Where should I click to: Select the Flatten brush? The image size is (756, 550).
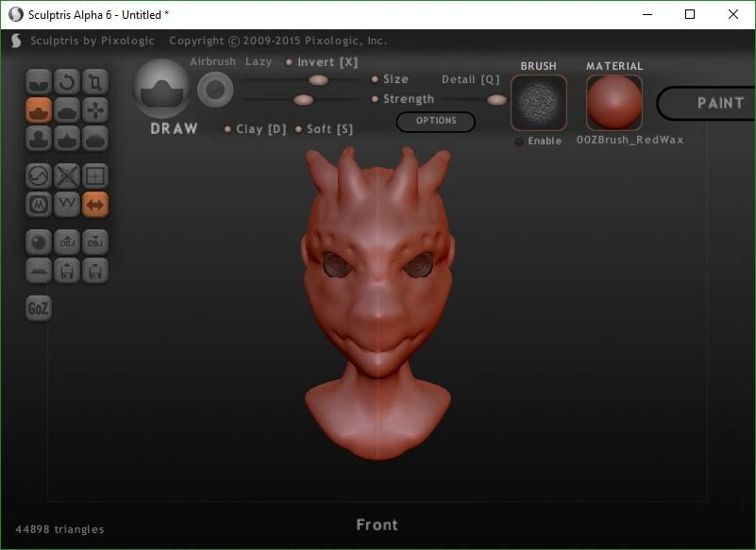coord(66,109)
